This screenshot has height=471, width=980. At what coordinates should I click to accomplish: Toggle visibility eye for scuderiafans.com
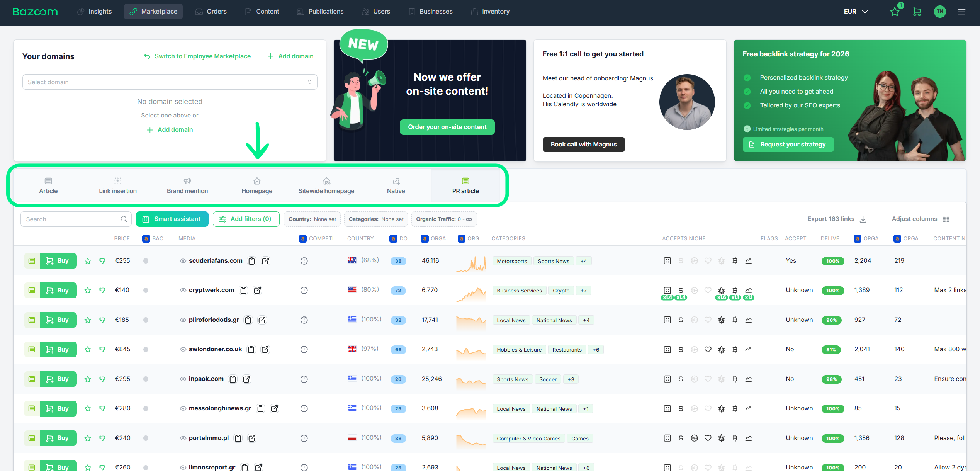click(183, 261)
